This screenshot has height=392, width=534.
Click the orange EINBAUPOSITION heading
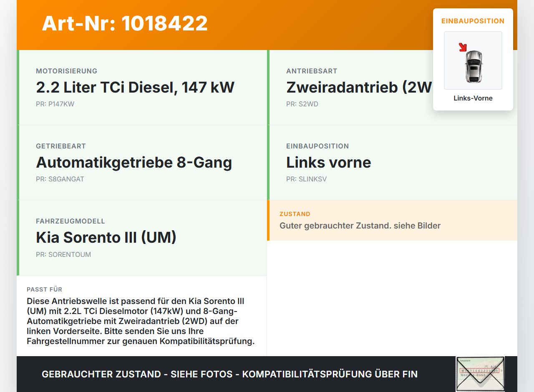(x=473, y=21)
